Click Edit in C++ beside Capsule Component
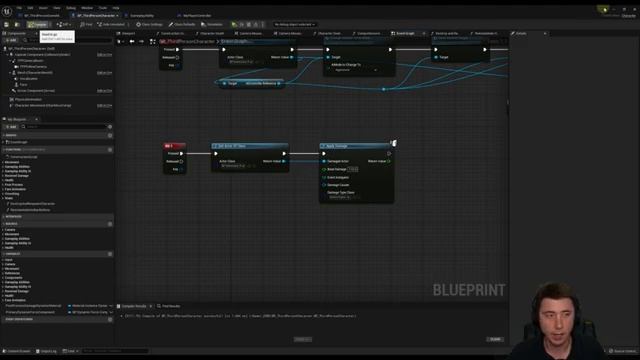The image size is (640, 360). point(104,55)
